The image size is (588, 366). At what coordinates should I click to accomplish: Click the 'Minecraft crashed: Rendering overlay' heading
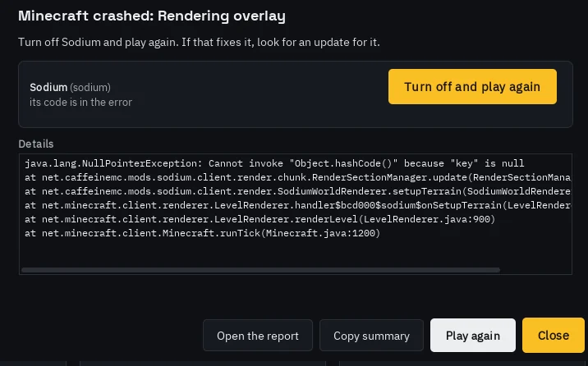coord(152,16)
